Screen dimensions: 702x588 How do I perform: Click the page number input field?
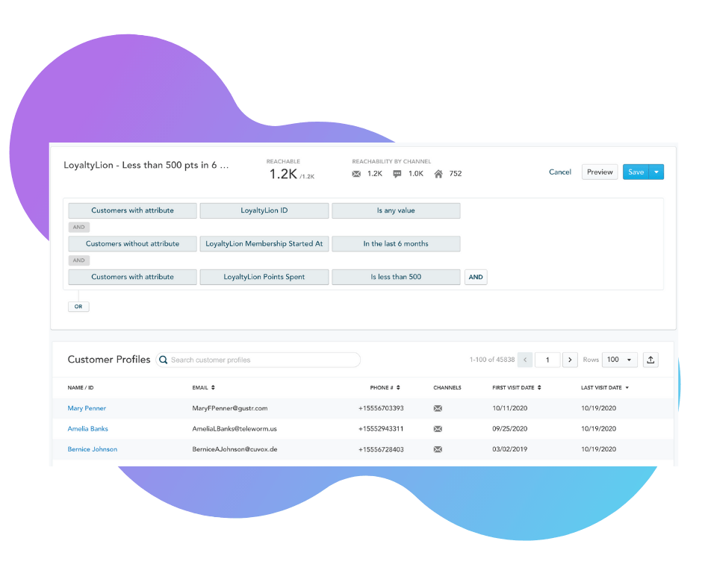click(x=547, y=360)
